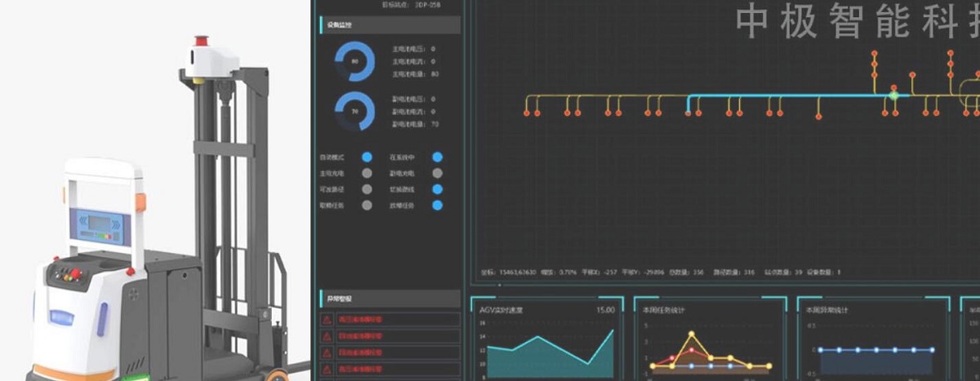Click the main battery gauge showing 80
Viewport: 980px width, 381px height.
(x=355, y=61)
